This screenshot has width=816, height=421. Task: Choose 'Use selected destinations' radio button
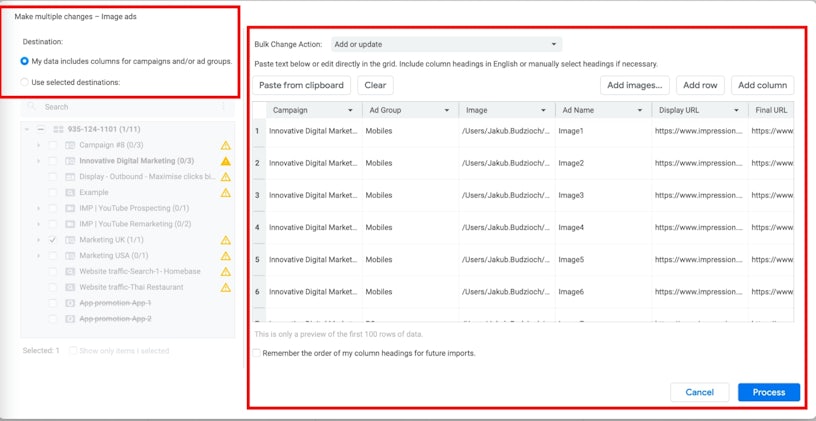click(x=25, y=82)
